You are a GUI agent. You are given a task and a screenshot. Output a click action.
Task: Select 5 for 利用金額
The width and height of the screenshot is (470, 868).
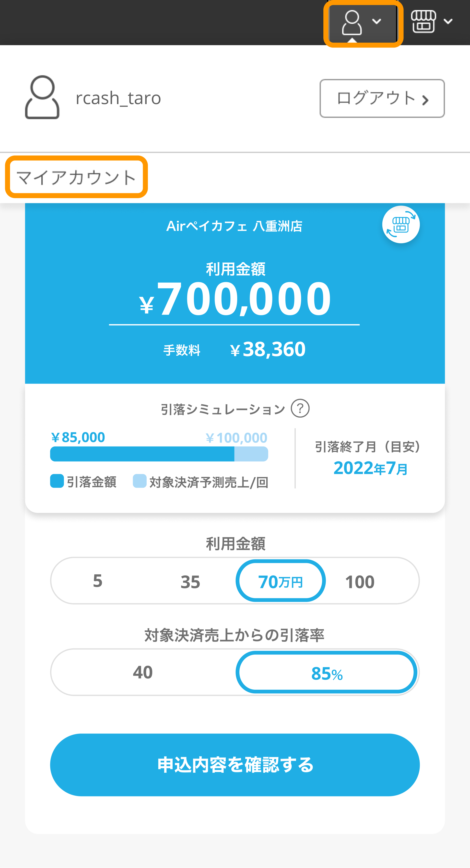click(98, 581)
